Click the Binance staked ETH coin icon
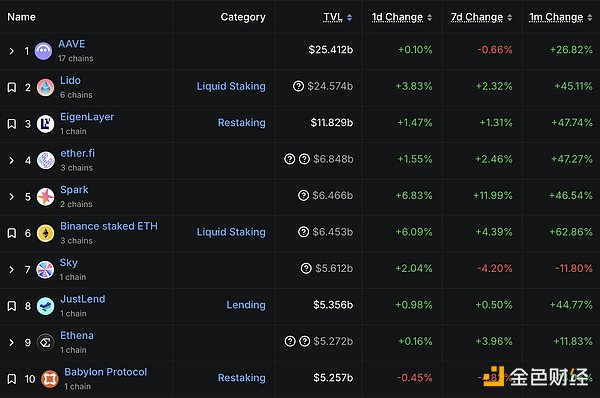 tap(46, 233)
